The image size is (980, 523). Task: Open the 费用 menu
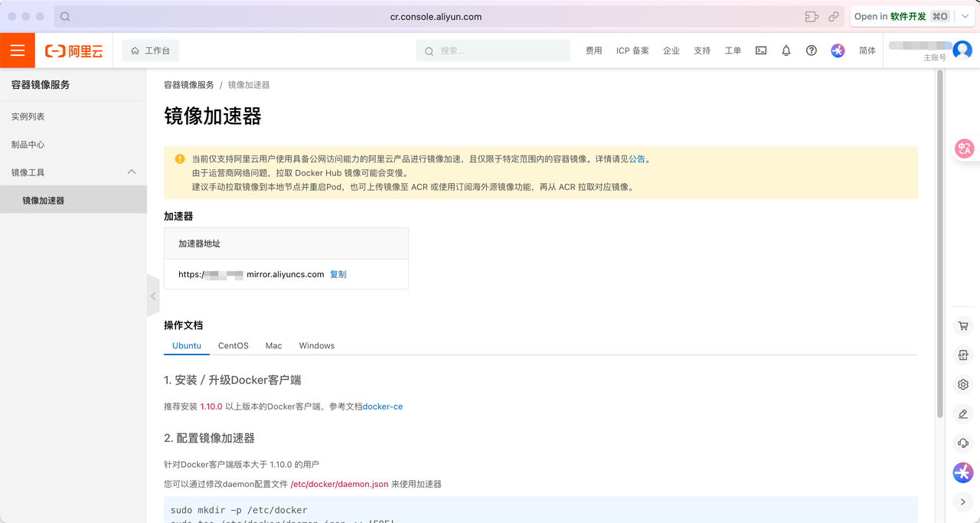[x=593, y=51]
